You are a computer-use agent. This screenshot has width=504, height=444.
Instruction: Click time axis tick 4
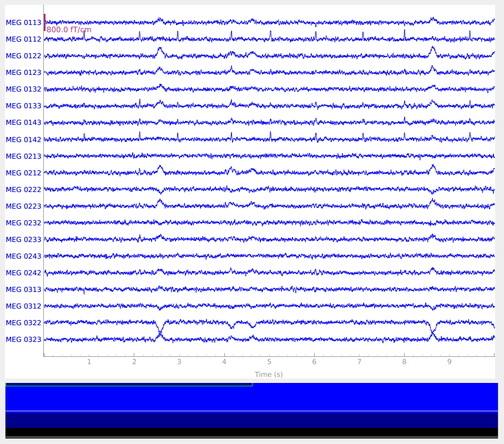224,362
